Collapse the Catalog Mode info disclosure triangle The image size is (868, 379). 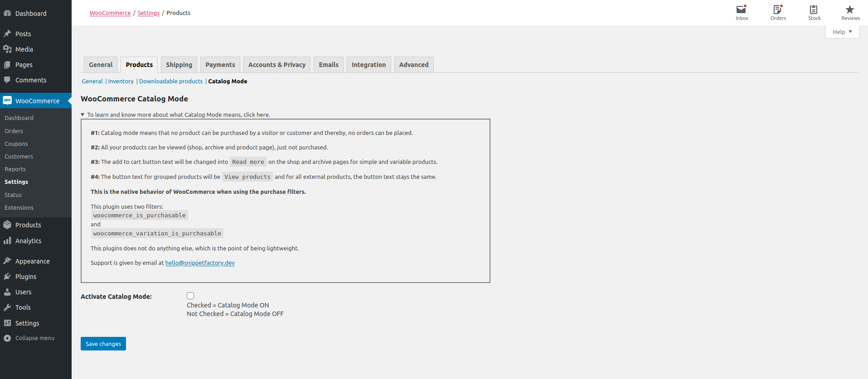82,115
